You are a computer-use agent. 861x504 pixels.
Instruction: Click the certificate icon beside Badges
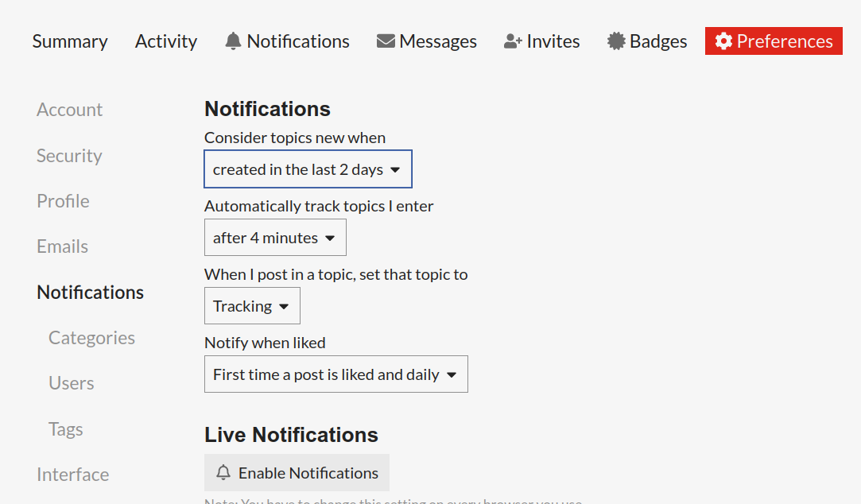coord(616,41)
